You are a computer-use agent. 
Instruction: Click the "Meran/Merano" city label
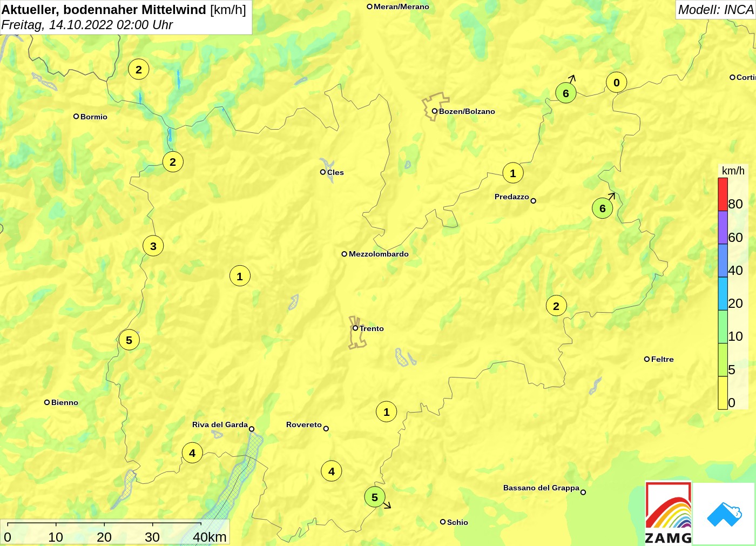[401, 6]
